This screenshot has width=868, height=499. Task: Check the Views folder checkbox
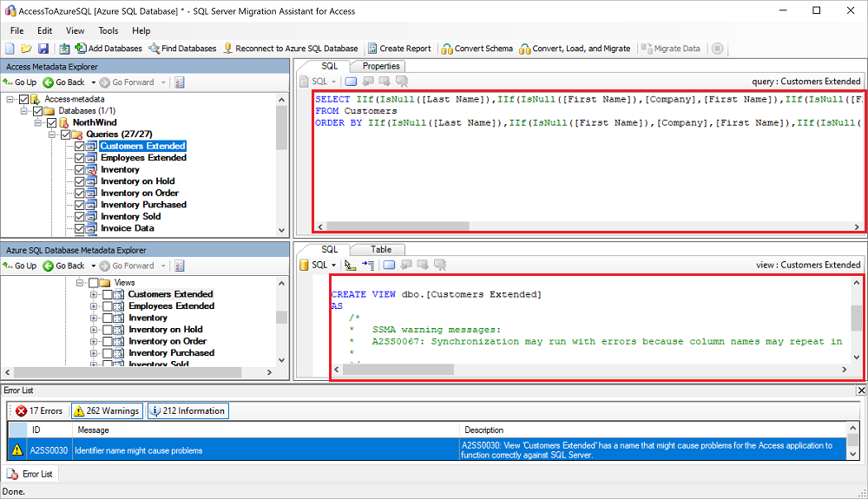click(x=94, y=283)
